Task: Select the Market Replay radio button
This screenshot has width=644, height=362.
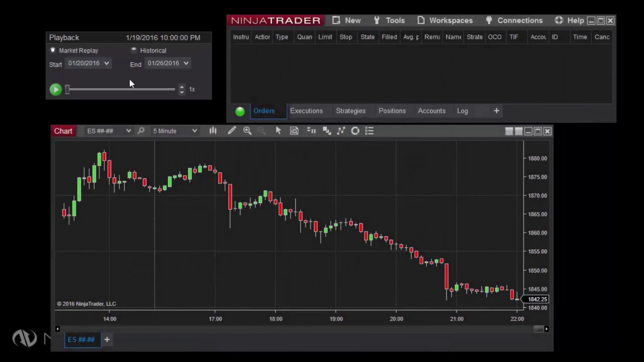Action: (x=53, y=50)
